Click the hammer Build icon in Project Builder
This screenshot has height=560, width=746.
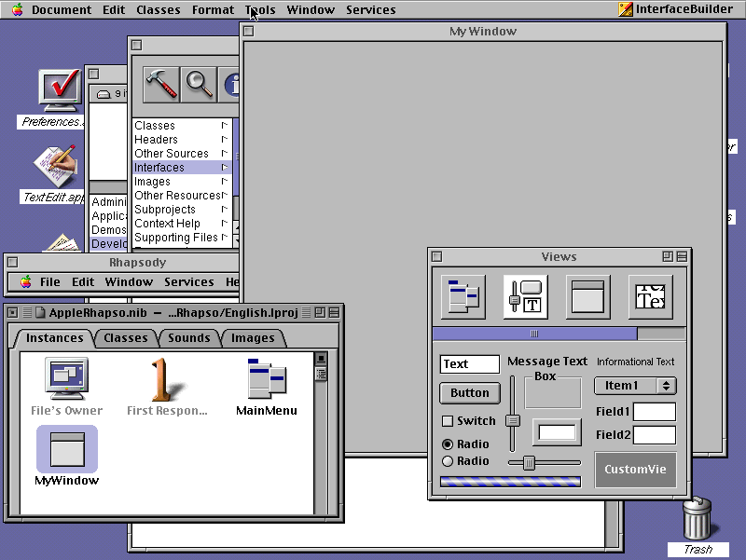(x=161, y=85)
